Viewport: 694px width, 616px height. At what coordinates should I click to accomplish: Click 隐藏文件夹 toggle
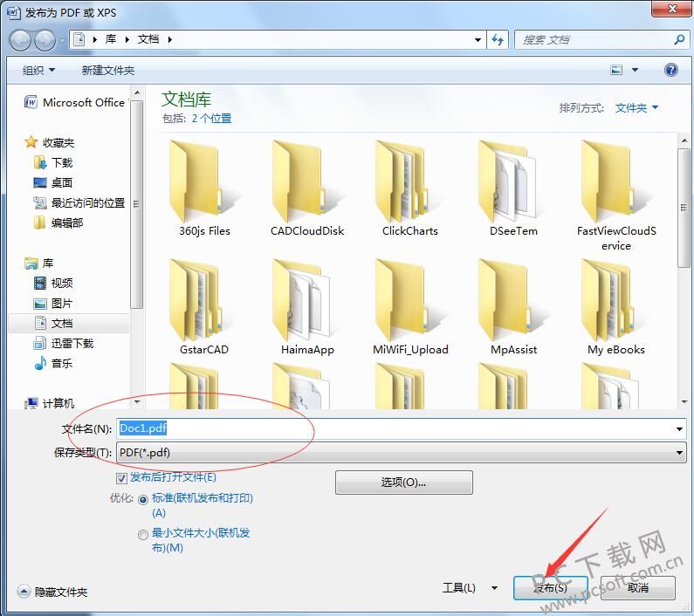52,592
